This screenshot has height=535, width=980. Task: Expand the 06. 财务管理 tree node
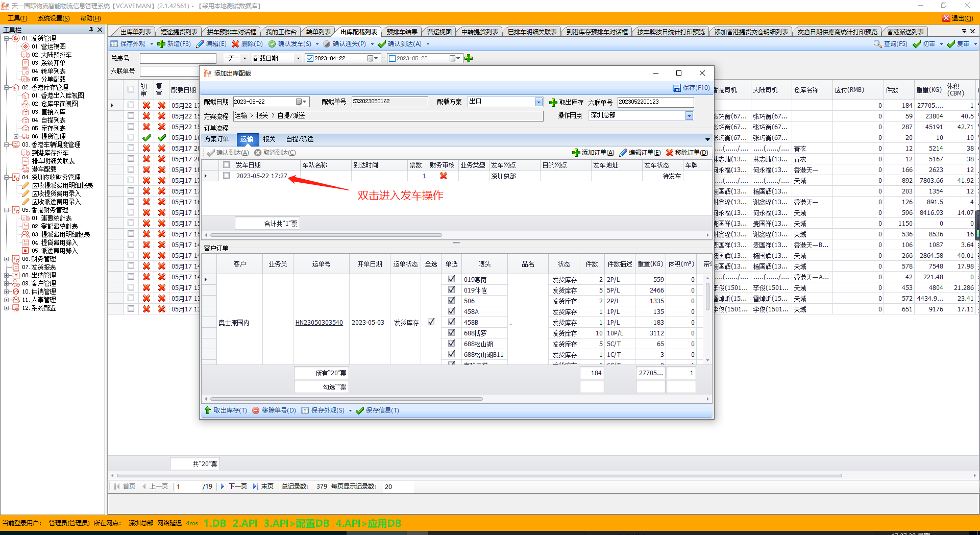[7, 259]
